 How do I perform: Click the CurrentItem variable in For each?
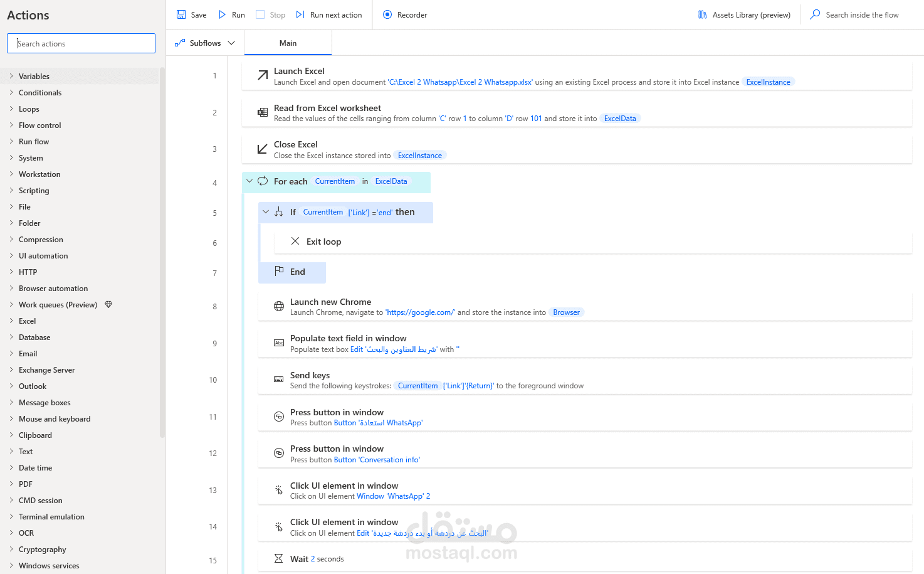[335, 181]
